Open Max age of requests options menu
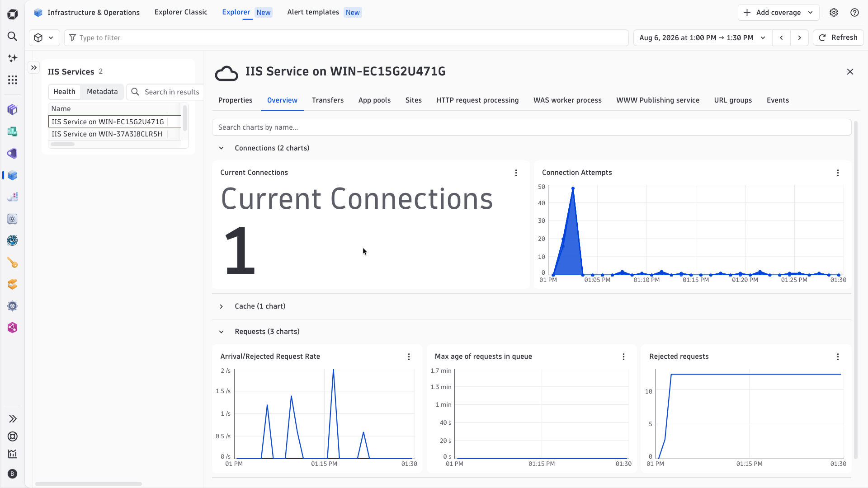 click(x=623, y=357)
